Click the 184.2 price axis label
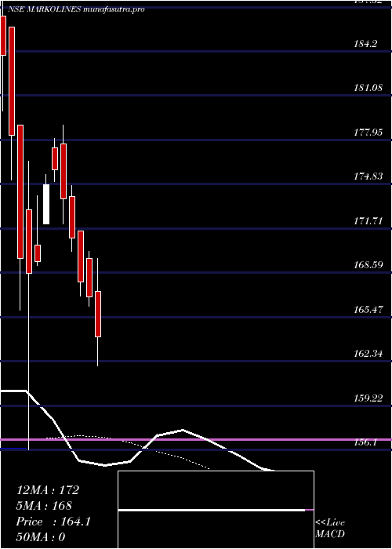 (x=367, y=44)
